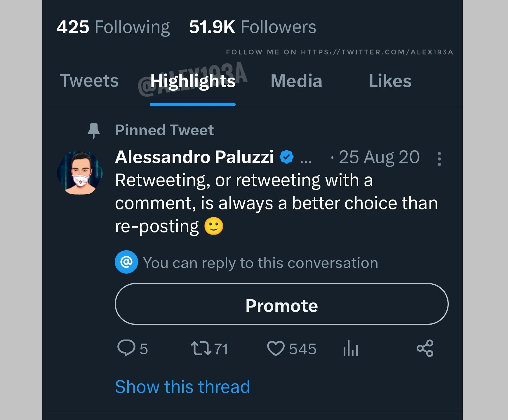Open the Media tab
This screenshot has height=420, width=508.
coord(296,81)
